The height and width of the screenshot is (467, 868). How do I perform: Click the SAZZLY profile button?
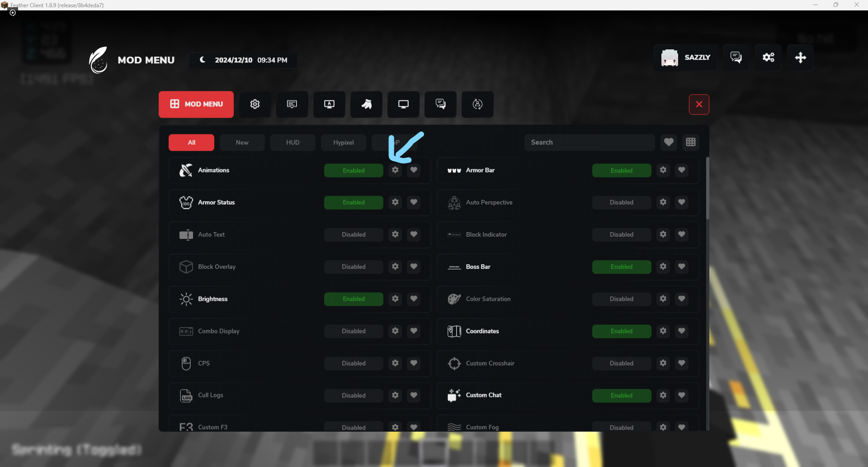tap(685, 57)
